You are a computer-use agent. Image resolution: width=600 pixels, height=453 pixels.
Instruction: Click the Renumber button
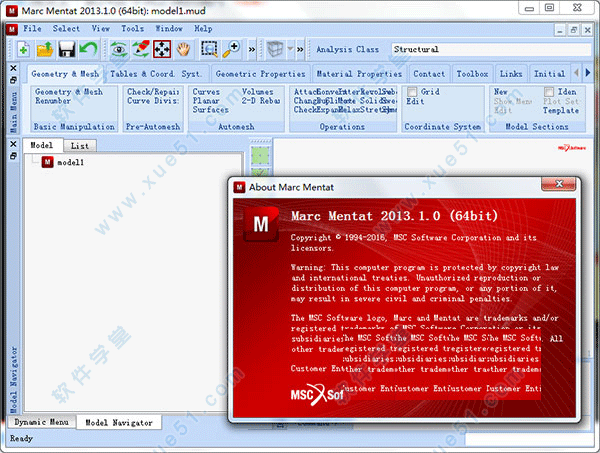coord(53,101)
